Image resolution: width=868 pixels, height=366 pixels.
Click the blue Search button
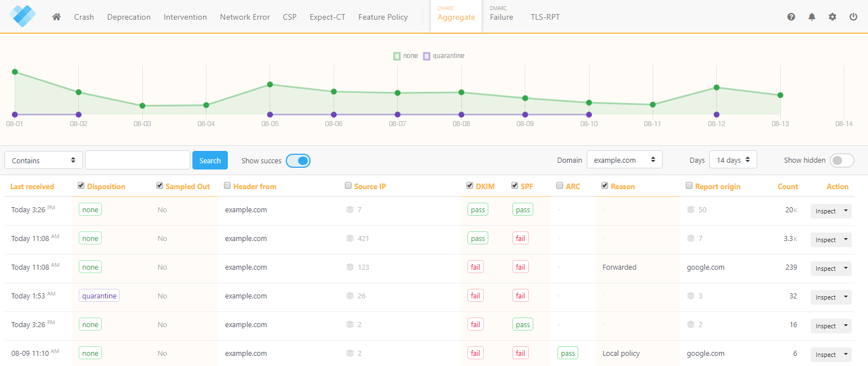(210, 160)
